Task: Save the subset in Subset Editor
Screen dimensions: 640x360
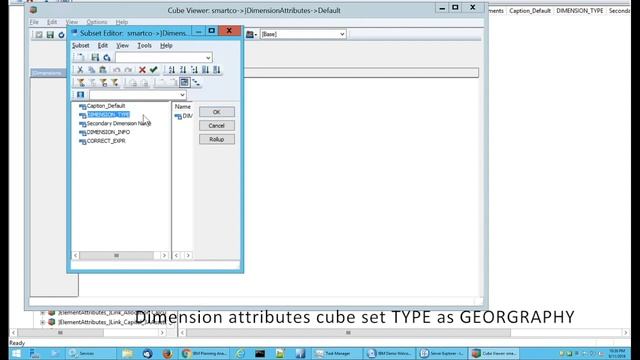Action: click(95, 58)
